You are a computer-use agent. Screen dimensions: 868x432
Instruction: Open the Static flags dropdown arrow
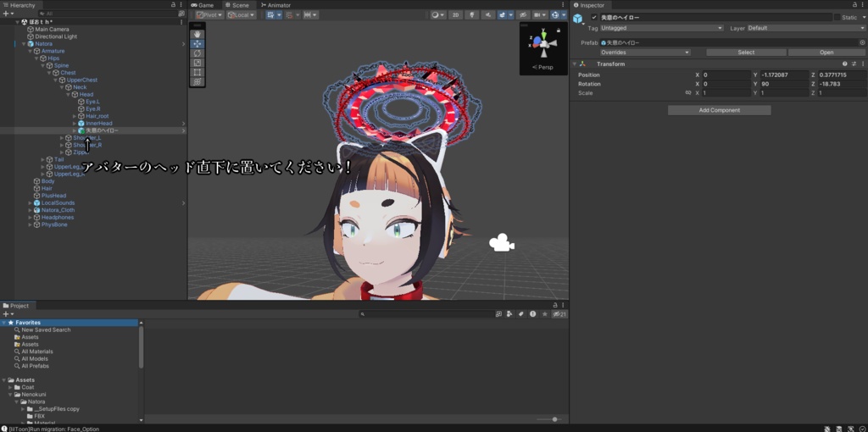(x=863, y=17)
